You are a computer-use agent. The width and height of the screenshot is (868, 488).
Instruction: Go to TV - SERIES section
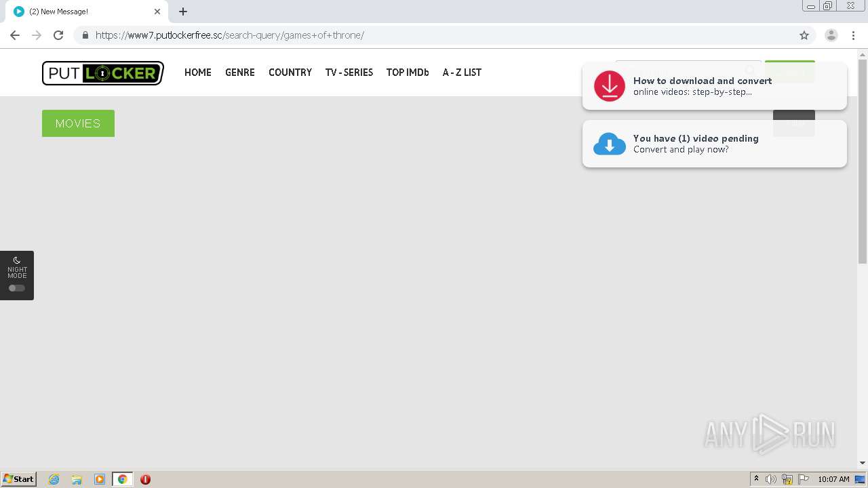(349, 73)
